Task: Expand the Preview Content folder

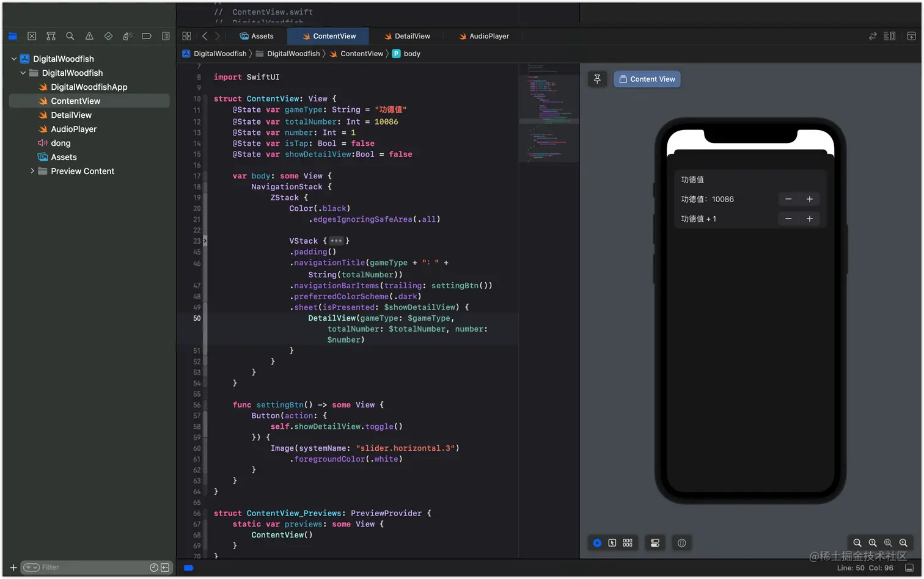Action: coord(32,171)
